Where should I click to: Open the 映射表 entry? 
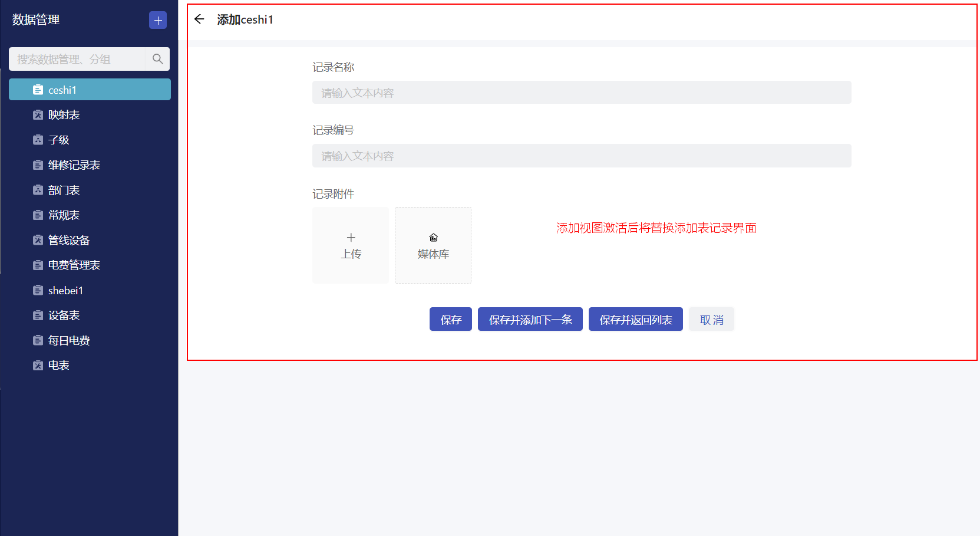pos(90,115)
